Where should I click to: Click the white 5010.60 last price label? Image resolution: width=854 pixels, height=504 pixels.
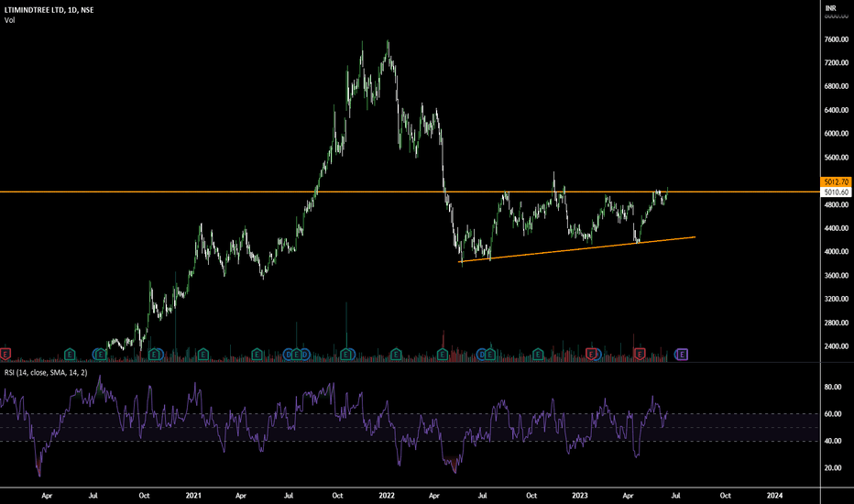point(836,192)
